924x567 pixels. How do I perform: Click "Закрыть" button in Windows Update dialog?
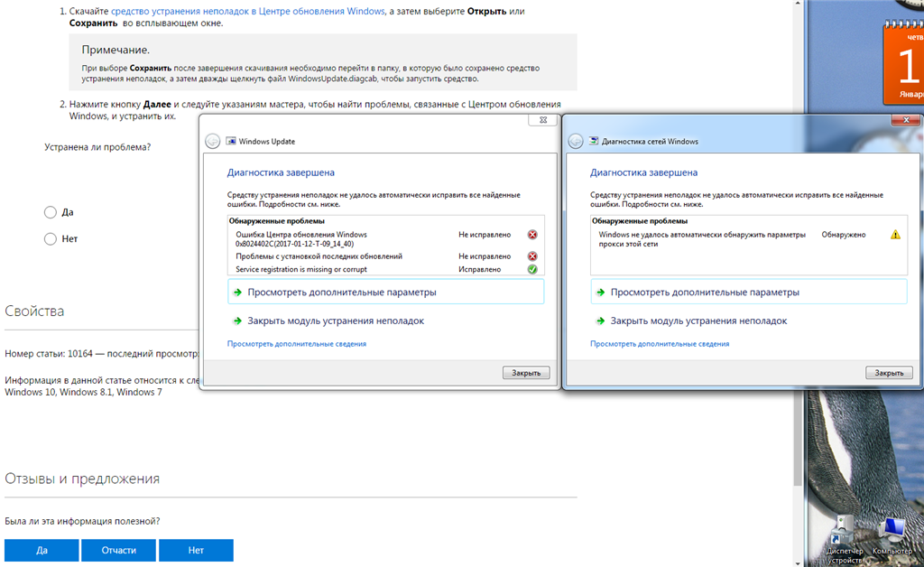(526, 373)
